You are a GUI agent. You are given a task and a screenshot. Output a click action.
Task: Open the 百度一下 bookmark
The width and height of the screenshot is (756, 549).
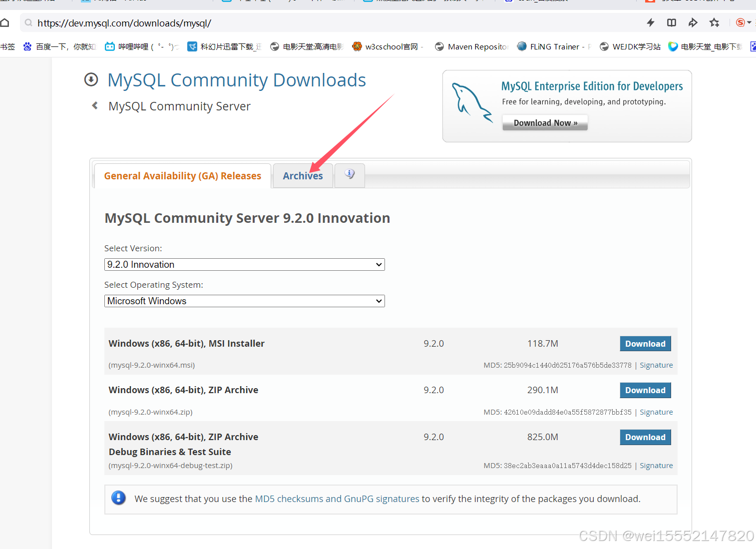click(x=59, y=46)
